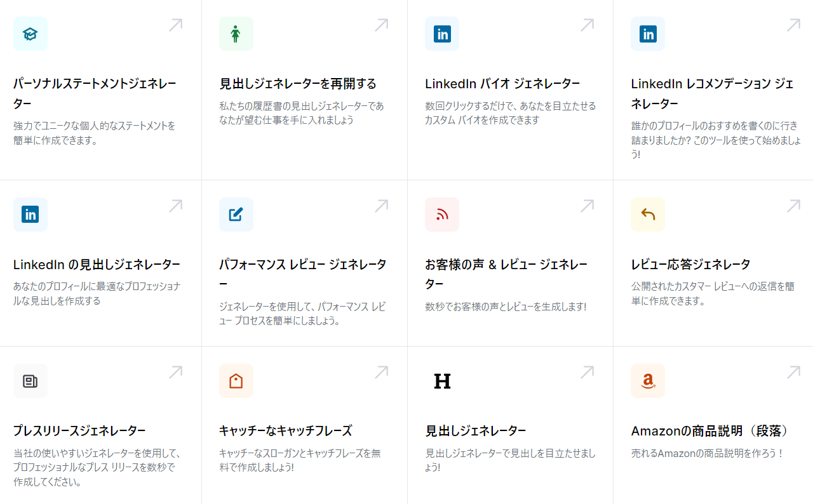Click the green person icon for 見出しジェネレーターを再開する
Image resolution: width=813 pixels, height=504 pixels.
click(236, 34)
